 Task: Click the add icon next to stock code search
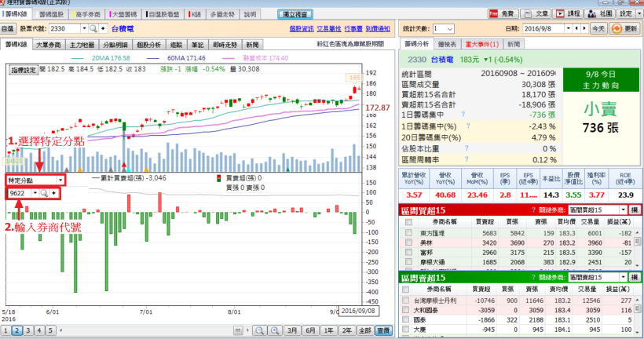(103, 29)
